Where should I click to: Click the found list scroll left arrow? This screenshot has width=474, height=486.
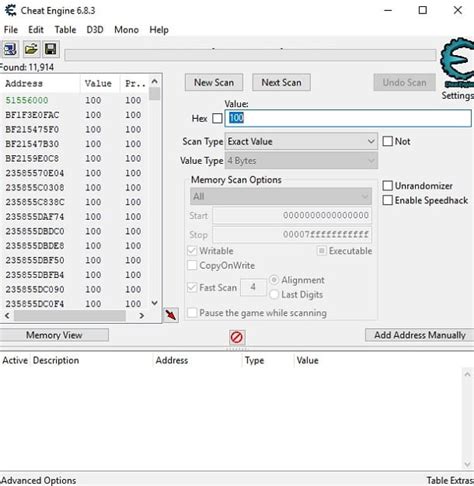coord(7,315)
